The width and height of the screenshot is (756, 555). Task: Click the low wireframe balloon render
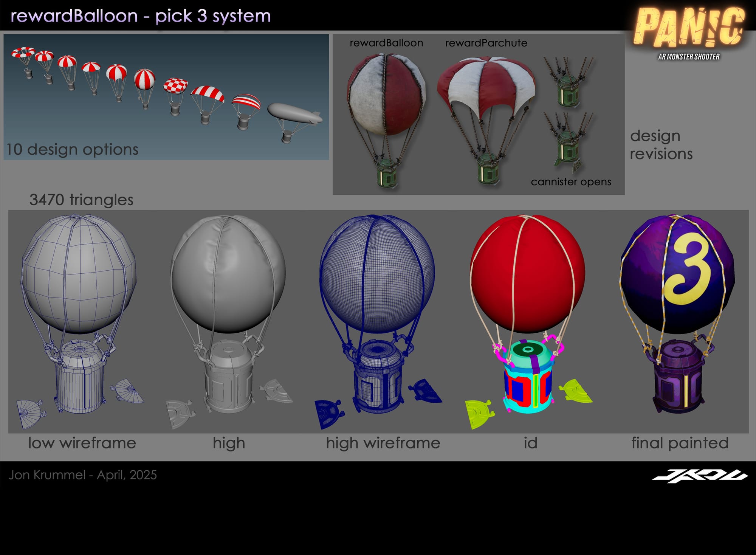click(x=79, y=274)
